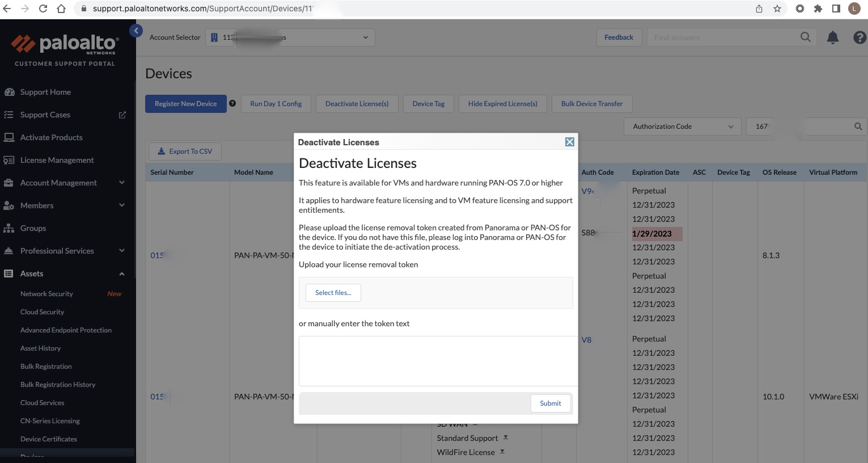Viewport: 868px width, 463px height.
Task: Collapse the sidebar with the arrow icon
Action: [x=136, y=31]
